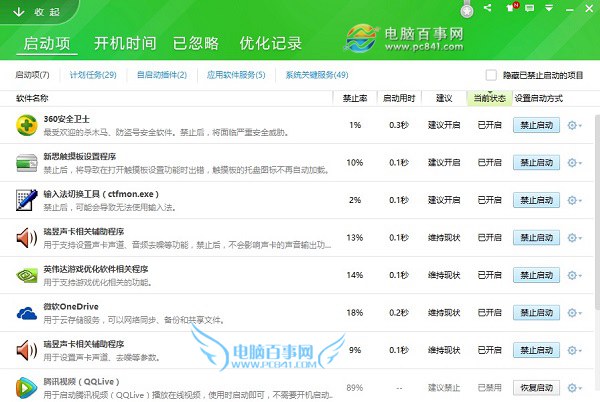Click 恢复启动 button for 腾讯视频
The height and width of the screenshot is (402, 600).
(535, 387)
